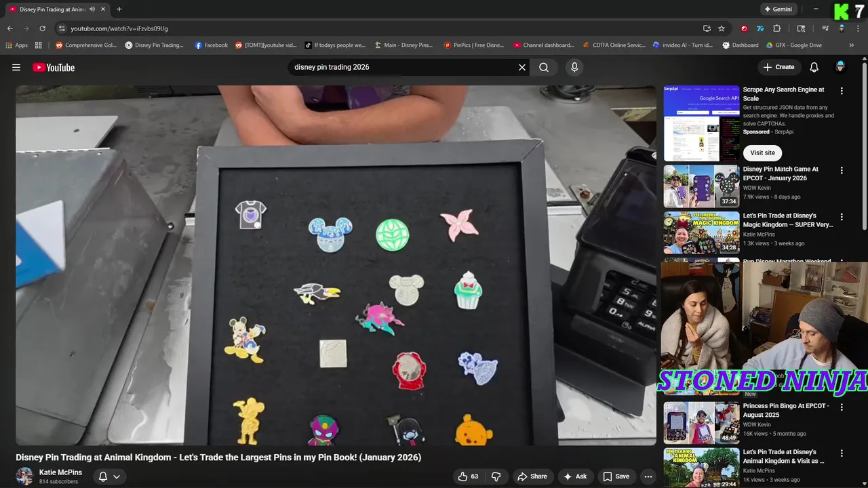Open the Ask AI button

coord(575,476)
